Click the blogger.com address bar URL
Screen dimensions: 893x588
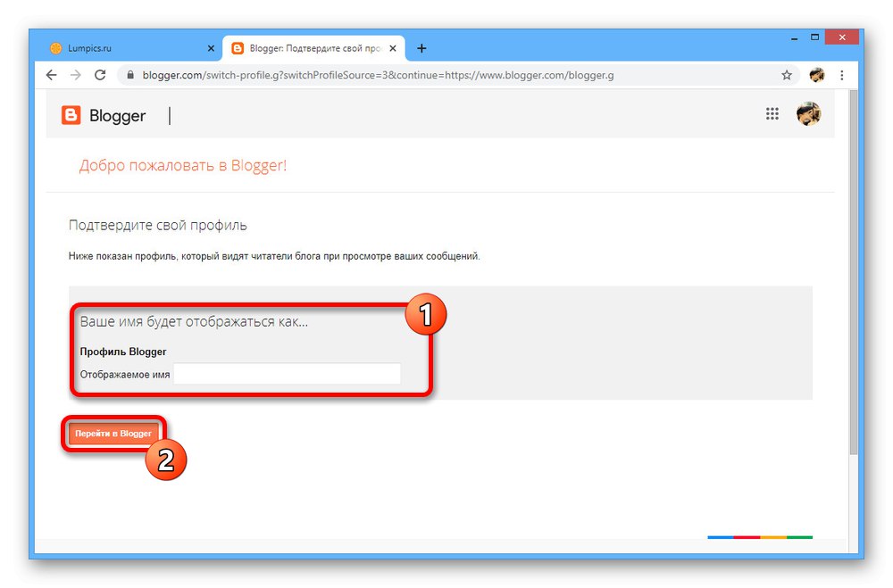[378, 75]
